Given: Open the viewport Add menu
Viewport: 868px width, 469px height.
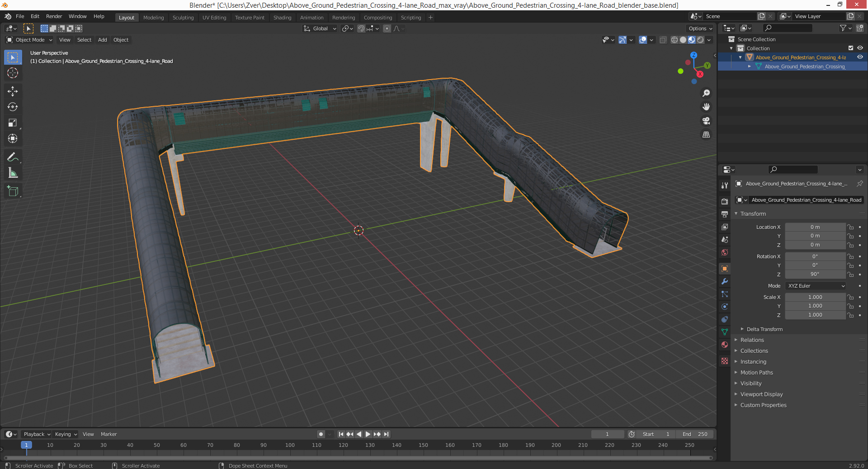Looking at the screenshot, I should (103, 40).
